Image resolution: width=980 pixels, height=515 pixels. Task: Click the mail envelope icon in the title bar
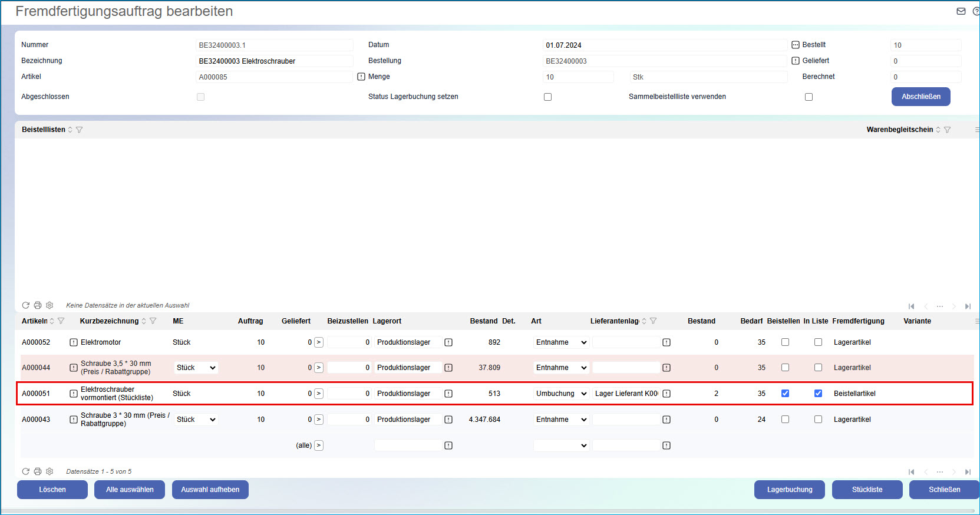click(961, 11)
